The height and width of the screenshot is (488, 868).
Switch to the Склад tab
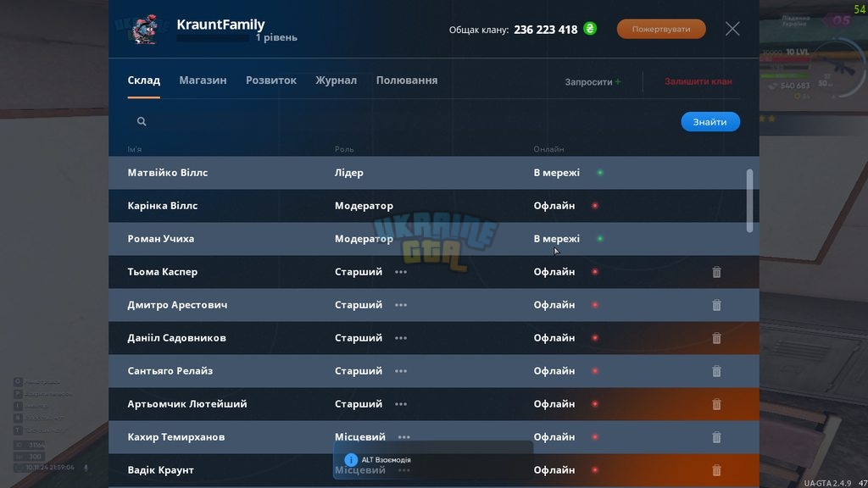pos(144,80)
